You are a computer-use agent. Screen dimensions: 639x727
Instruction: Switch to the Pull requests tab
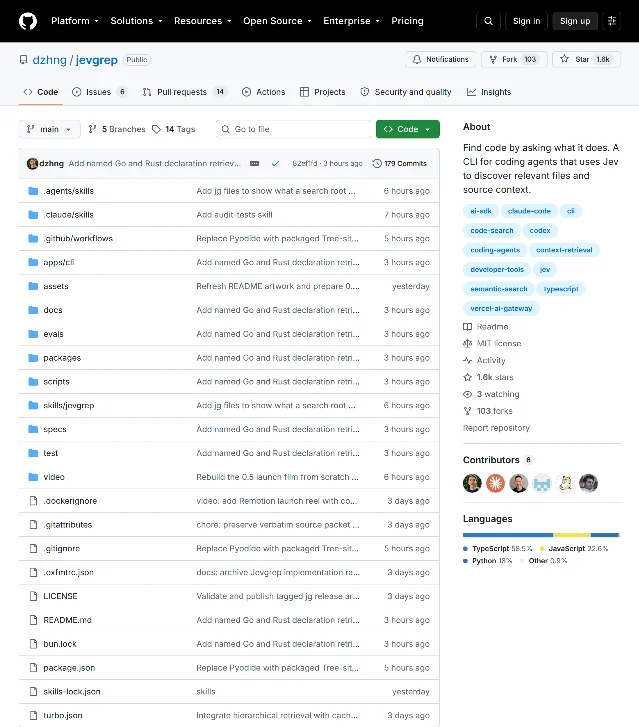(x=185, y=92)
